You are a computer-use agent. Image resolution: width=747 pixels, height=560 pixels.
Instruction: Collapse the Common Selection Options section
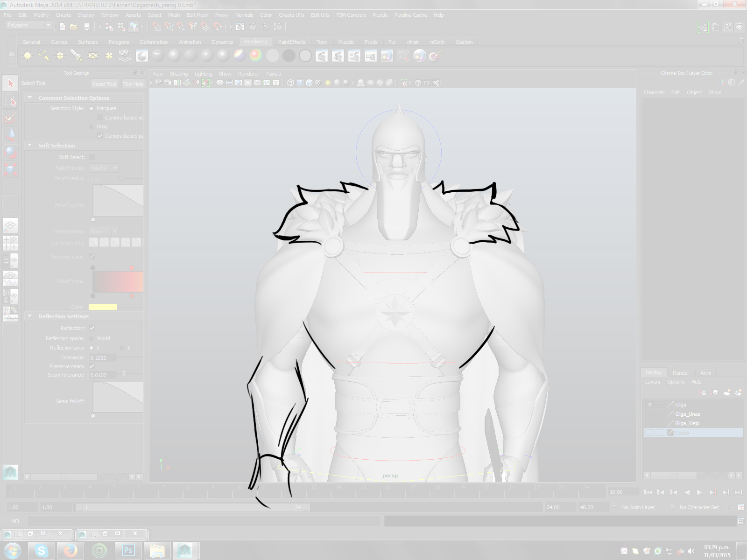[30, 98]
